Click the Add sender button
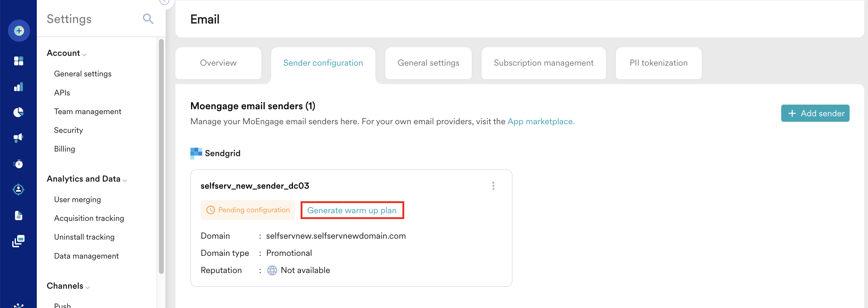Viewport: 868px width, 308px height. [x=815, y=113]
